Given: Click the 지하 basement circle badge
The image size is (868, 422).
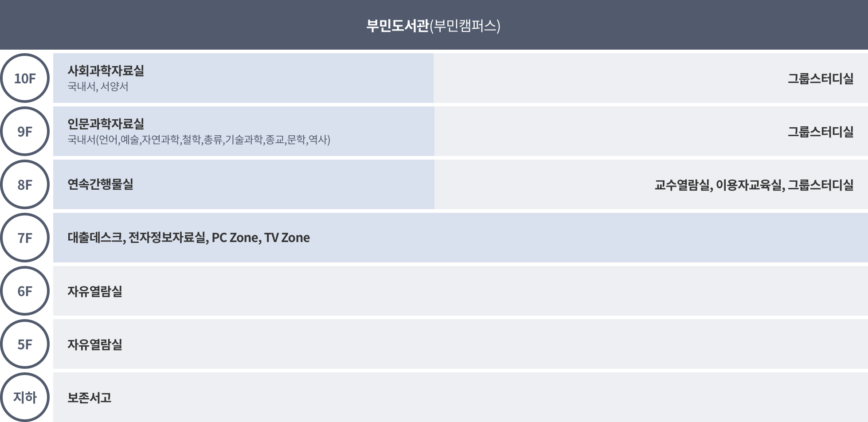Looking at the screenshot, I should point(25,397).
